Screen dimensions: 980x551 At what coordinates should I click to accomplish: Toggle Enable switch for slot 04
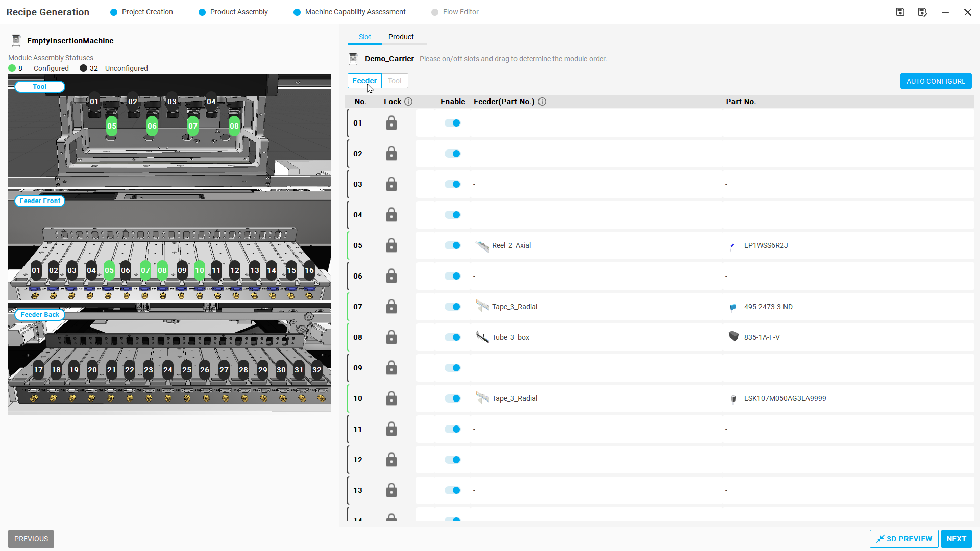[x=452, y=215]
